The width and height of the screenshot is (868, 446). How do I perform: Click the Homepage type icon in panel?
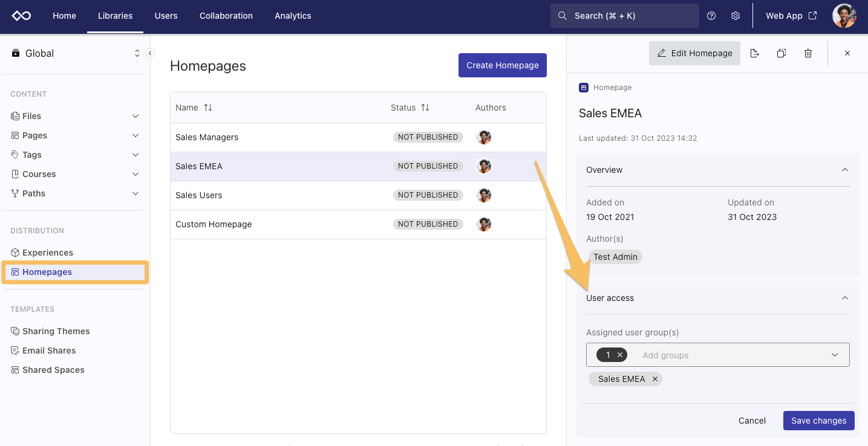(x=584, y=88)
